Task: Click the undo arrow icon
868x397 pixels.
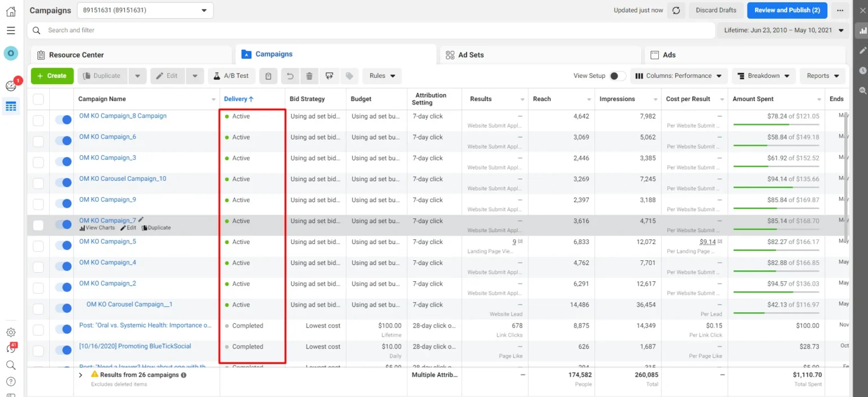Action: point(290,76)
